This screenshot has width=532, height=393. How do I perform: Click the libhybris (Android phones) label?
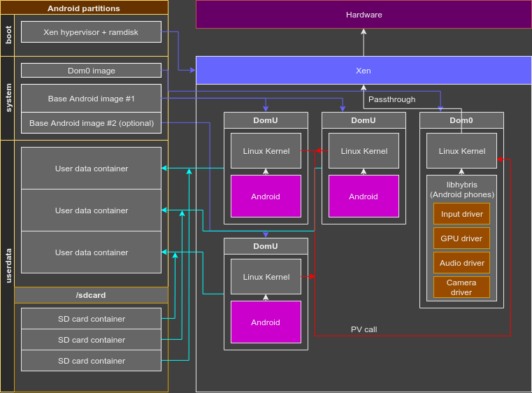coord(462,190)
